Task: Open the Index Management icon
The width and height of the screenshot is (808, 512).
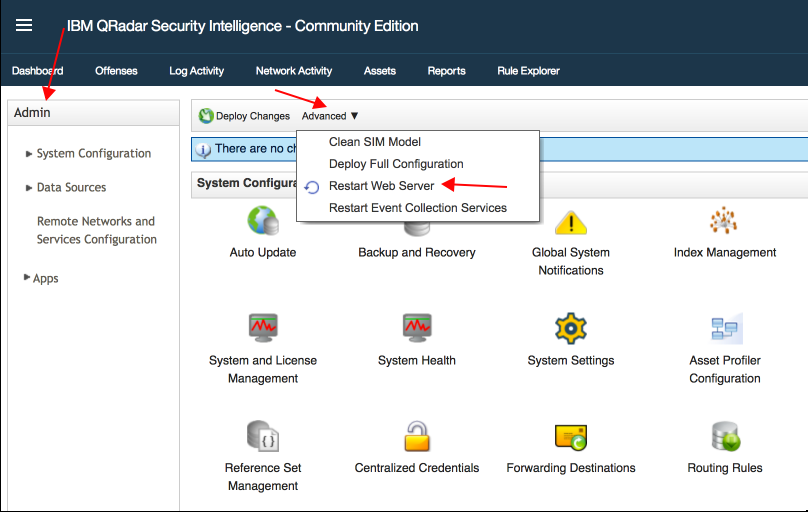Action: click(724, 220)
